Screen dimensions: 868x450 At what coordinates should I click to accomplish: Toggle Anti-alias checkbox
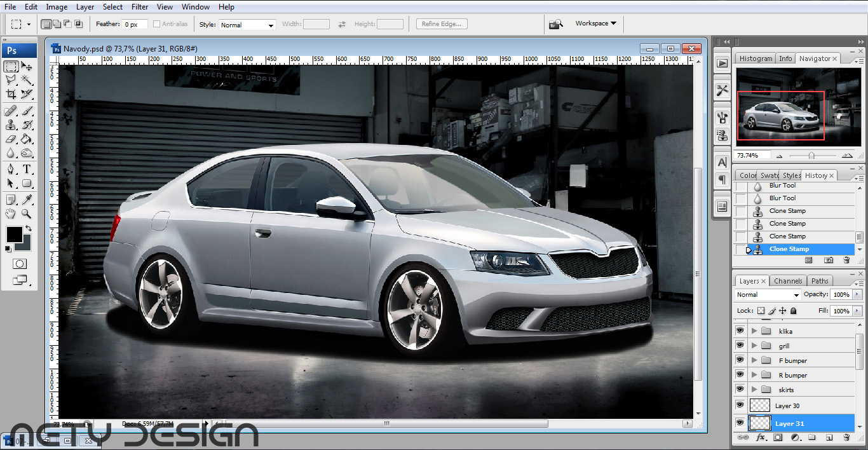click(157, 24)
